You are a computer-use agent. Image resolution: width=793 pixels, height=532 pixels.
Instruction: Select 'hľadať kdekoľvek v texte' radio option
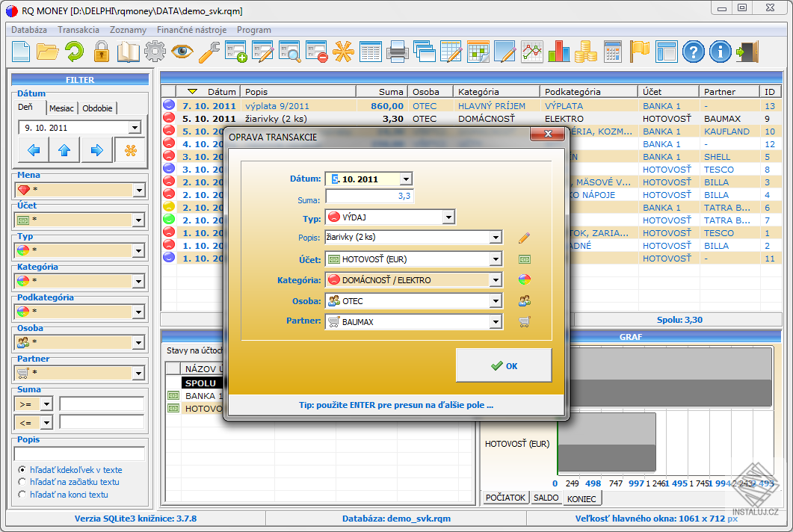point(22,470)
